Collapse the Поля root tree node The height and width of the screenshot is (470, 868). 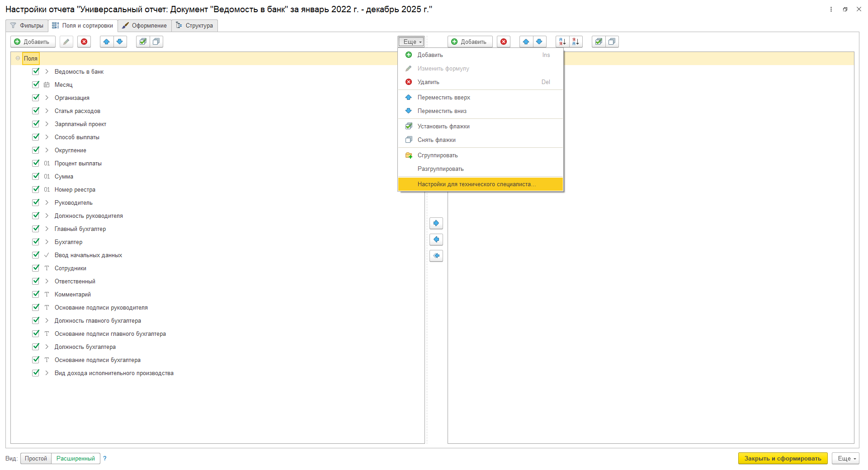(18, 58)
